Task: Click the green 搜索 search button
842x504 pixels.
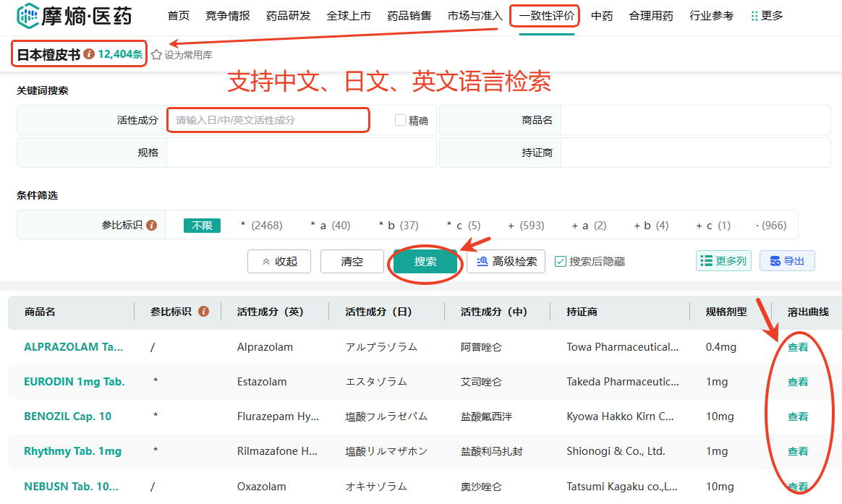Action: (x=425, y=262)
